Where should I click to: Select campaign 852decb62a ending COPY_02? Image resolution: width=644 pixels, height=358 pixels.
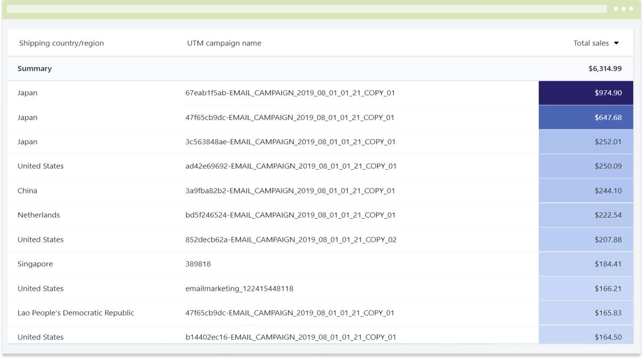point(291,239)
